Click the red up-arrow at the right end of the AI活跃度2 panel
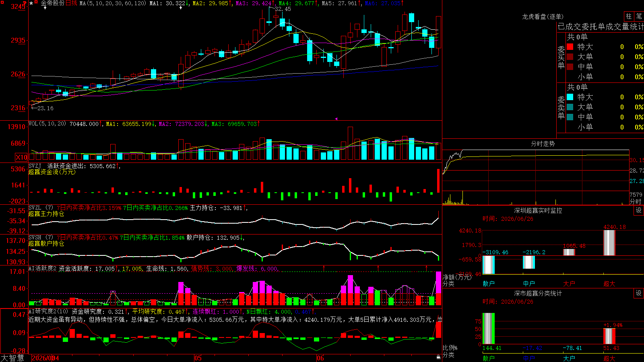Image resolution: width=644 pixels, height=362 pixels. tap(427, 268)
